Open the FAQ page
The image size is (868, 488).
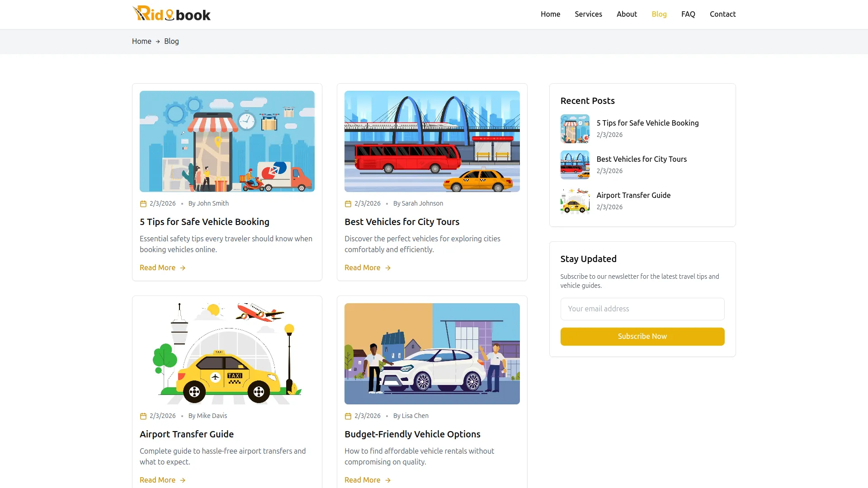pos(688,14)
